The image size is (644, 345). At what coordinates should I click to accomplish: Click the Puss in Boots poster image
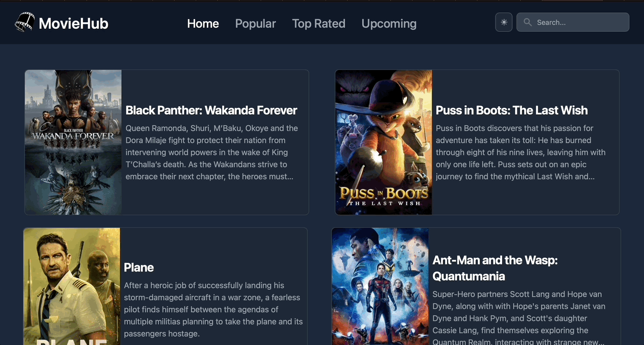(x=383, y=142)
